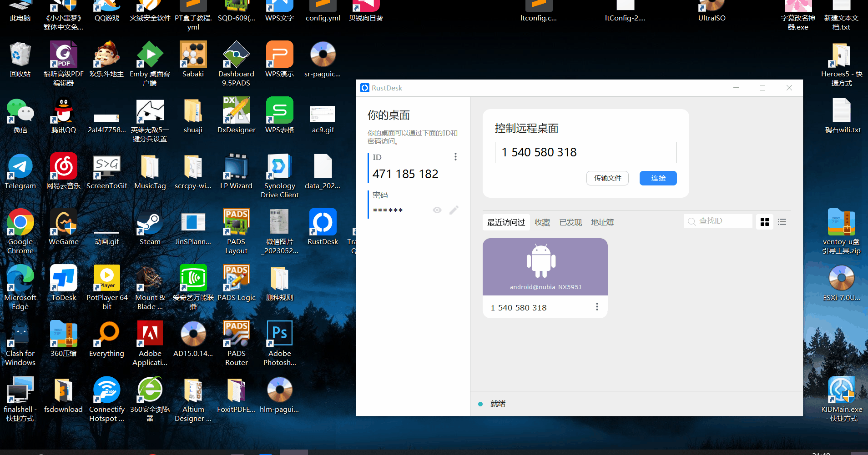Click the RustDesk logo in the title bar
868x455 pixels.
pyautogui.click(x=365, y=88)
